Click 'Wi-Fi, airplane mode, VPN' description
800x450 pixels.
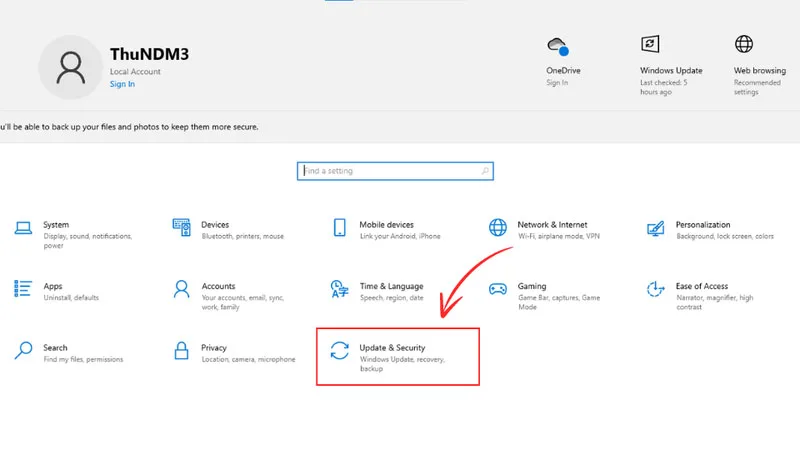(559, 236)
